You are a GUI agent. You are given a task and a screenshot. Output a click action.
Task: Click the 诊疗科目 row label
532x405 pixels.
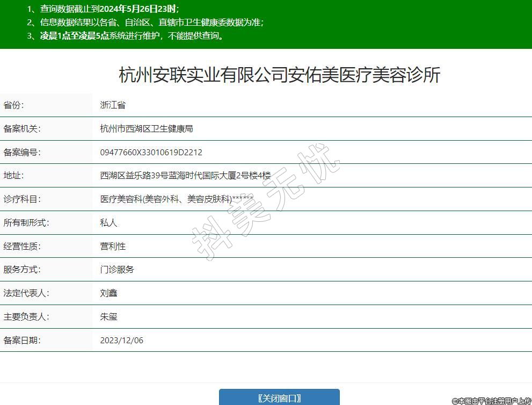tap(22, 199)
